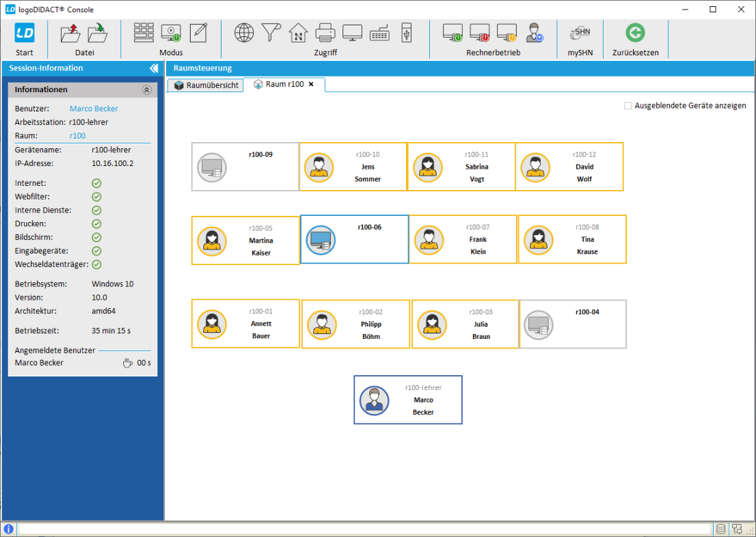Screen dimensions: 756x537
Task: Click the amd64 architecture value
Action: (x=104, y=311)
